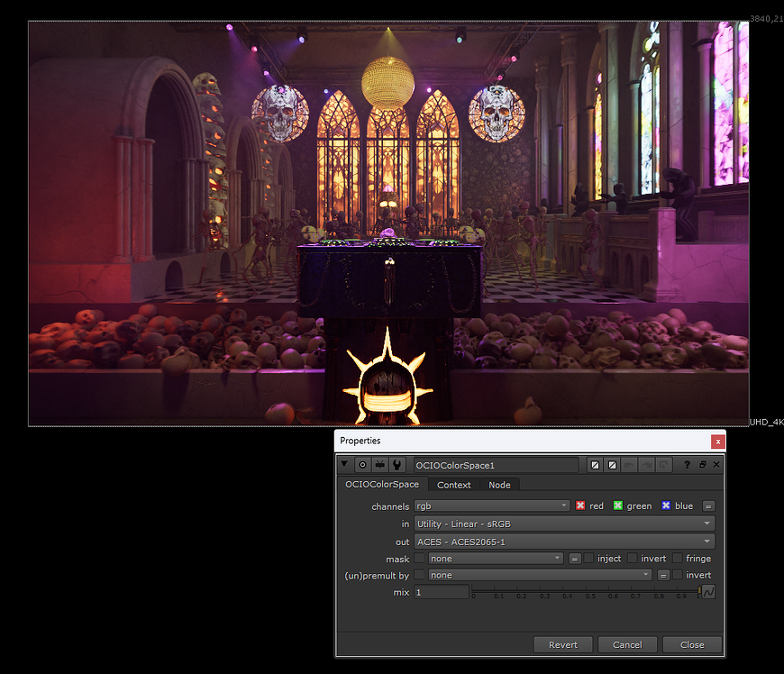Click the second tile color swatch icon
Image resolution: width=784 pixels, height=674 pixels.
pyautogui.click(x=612, y=465)
